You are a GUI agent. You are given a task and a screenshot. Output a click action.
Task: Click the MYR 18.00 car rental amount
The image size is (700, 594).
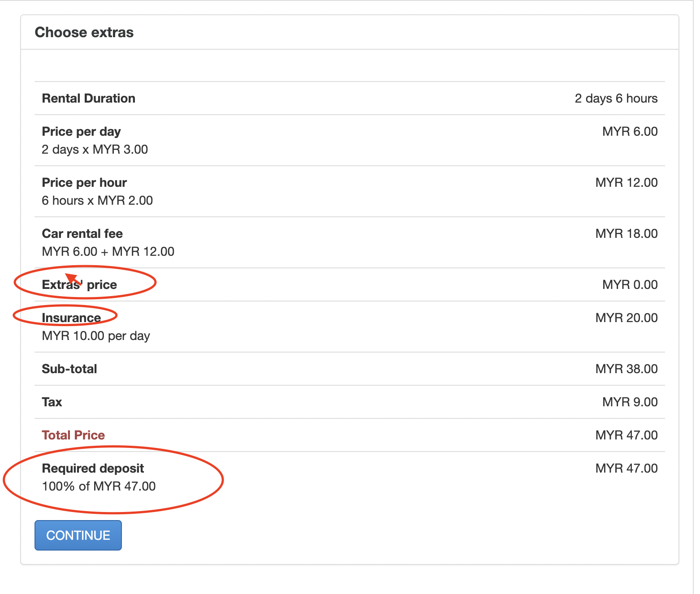tap(626, 233)
